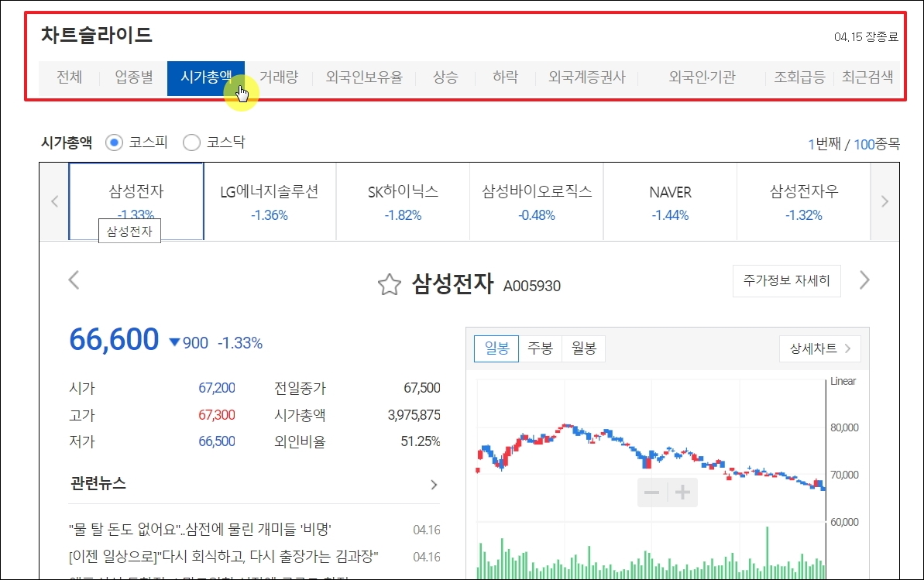Click the 고가 value 67,300
The width and height of the screenshot is (924, 580).
(216, 415)
